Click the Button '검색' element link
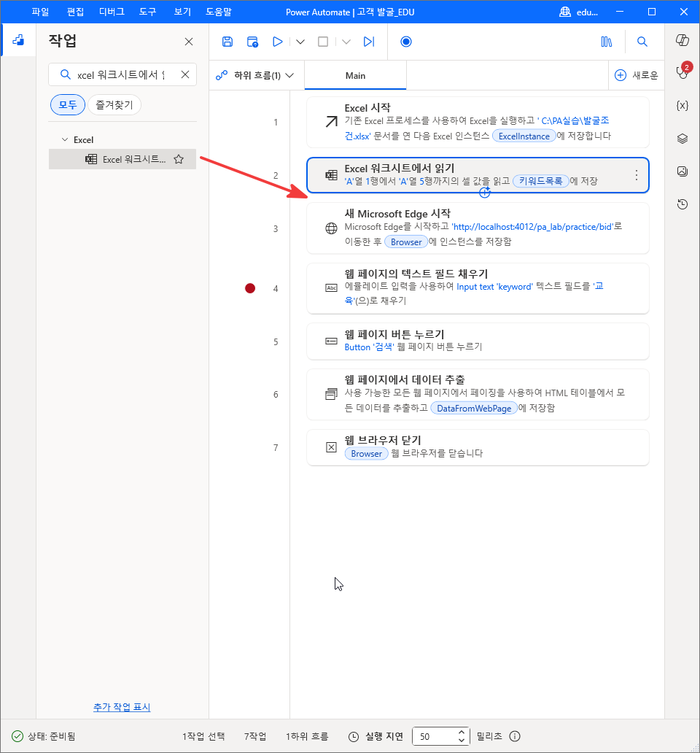700x753 pixels. click(370, 347)
